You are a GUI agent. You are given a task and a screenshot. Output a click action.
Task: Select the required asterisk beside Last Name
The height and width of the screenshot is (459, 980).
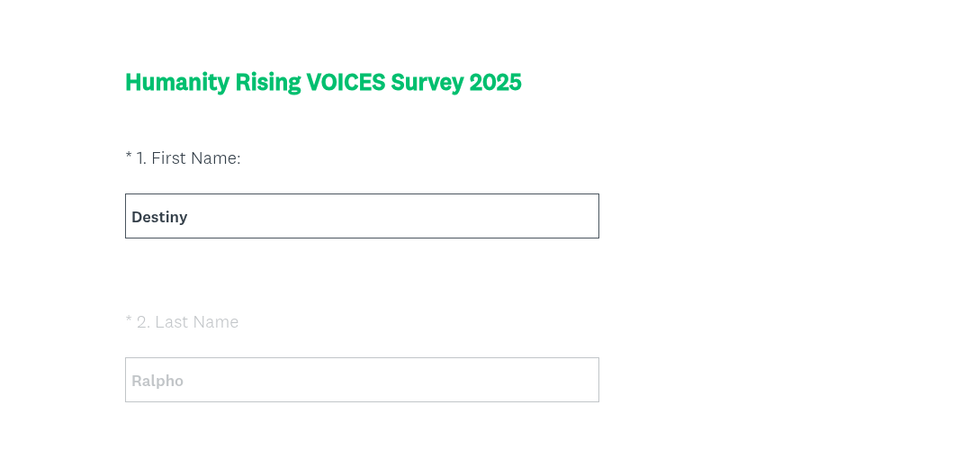(x=129, y=320)
